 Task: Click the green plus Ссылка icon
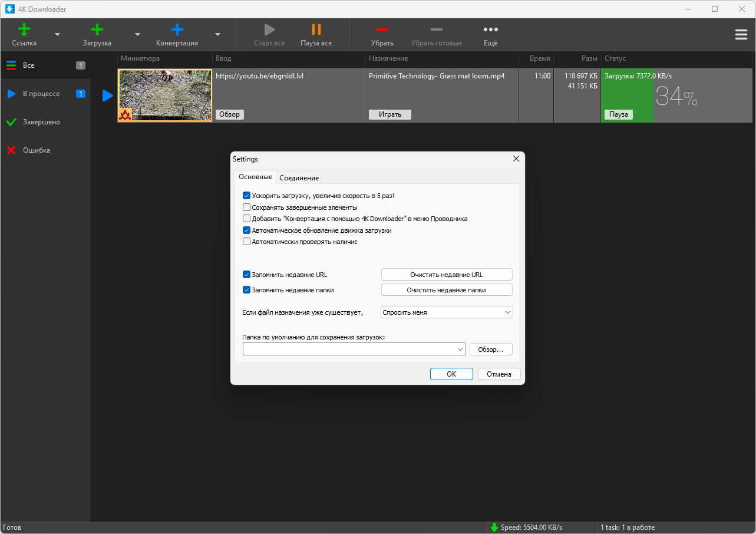point(24,29)
